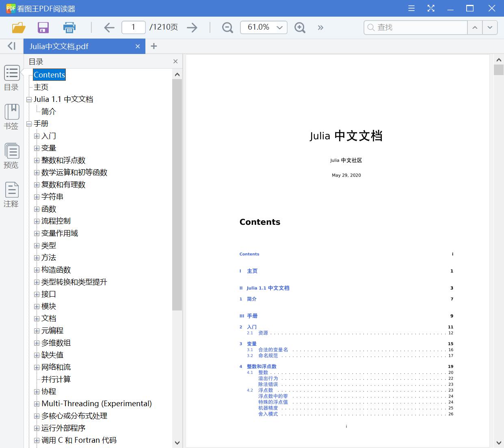
Task: Follow the 手册 link in page contents
Action: (x=252, y=316)
